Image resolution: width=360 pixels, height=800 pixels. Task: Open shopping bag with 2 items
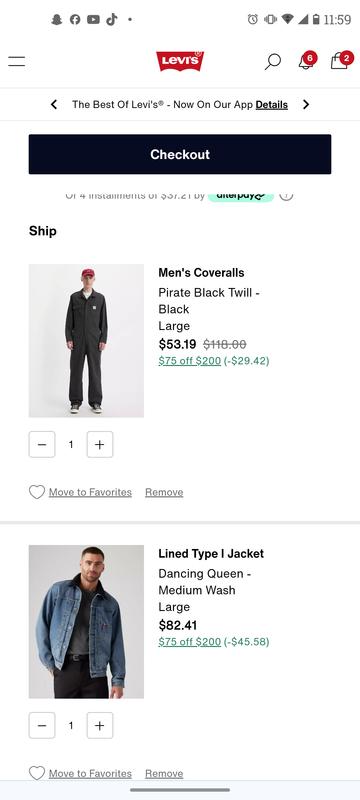point(341,61)
